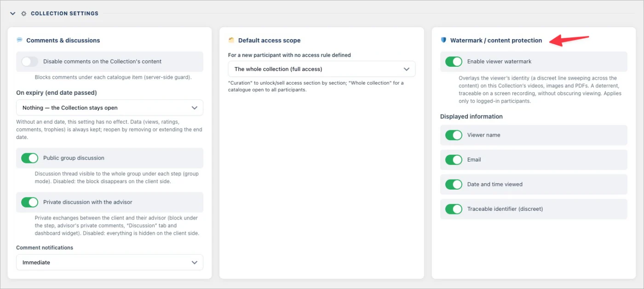Open the Default access scope dropdown
The height and width of the screenshot is (289, 644).
tap(322, 69)
